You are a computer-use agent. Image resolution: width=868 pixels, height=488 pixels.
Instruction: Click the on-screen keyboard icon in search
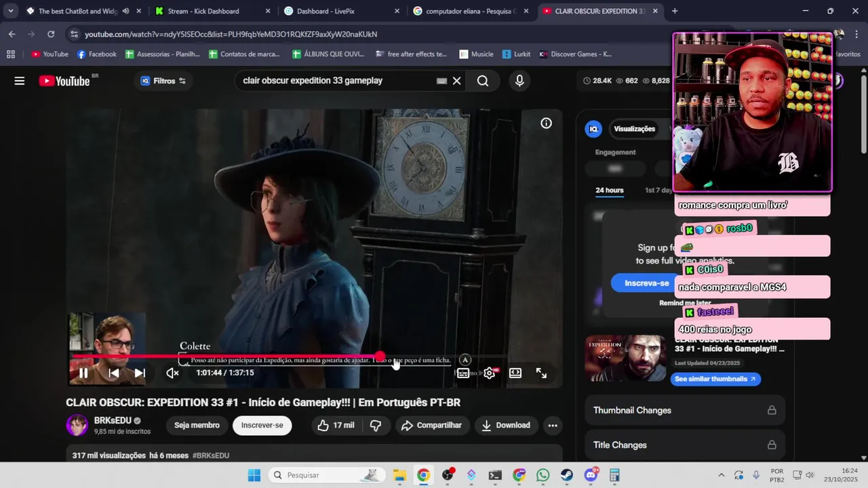pyautogui.click(x=441, y=81)
